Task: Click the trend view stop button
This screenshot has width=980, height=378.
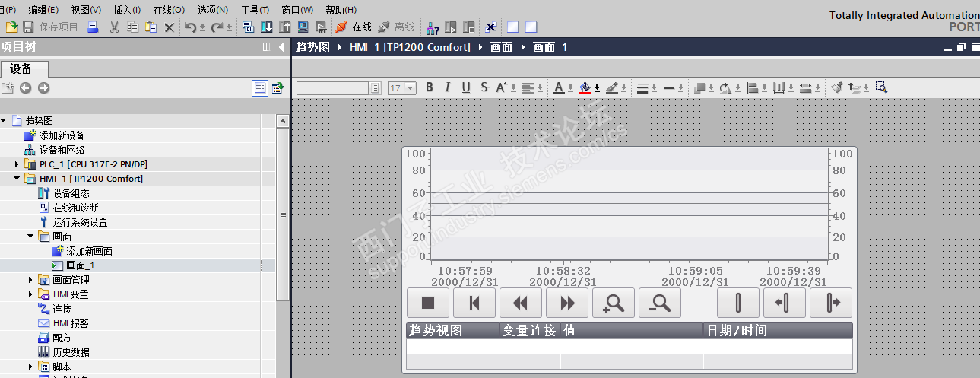Action: tap(428, 303)
